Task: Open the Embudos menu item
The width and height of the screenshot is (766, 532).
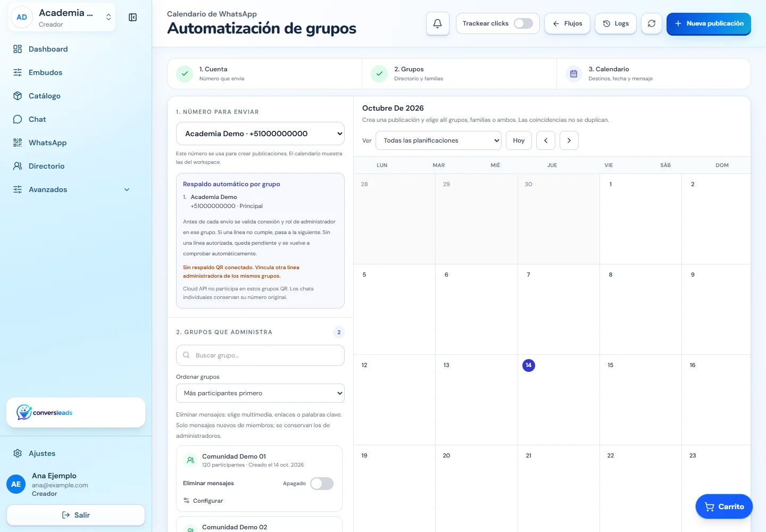Action: click(76, 72)
